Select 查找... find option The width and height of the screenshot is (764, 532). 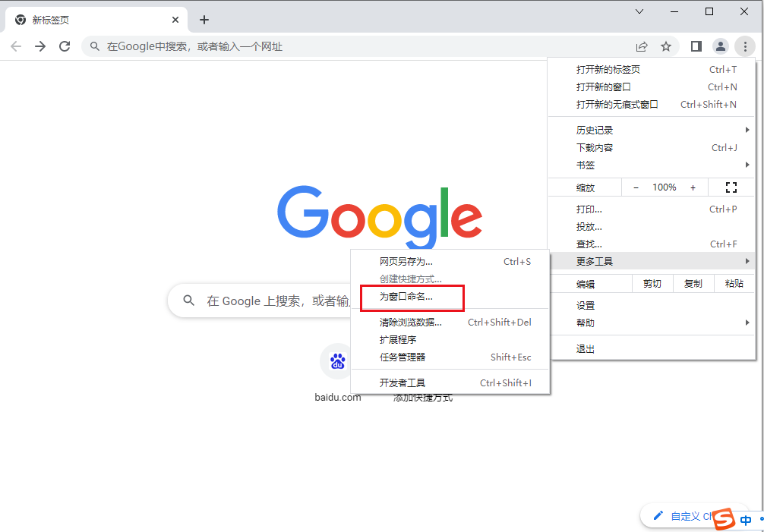[652, 244]
